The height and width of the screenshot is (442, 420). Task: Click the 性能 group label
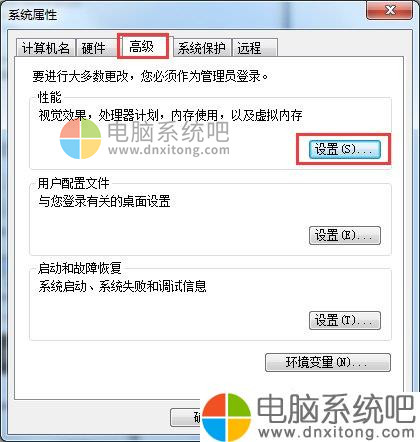pos(49,97)
